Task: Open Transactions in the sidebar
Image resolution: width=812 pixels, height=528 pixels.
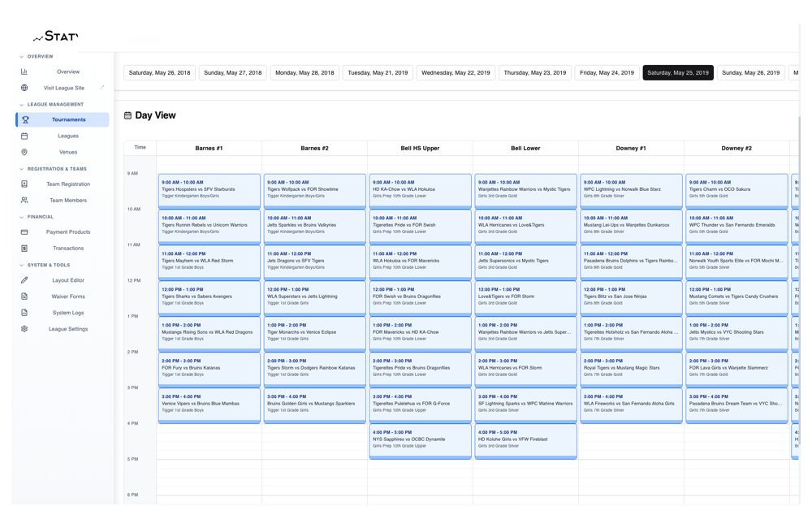Action: pos(68,249)
